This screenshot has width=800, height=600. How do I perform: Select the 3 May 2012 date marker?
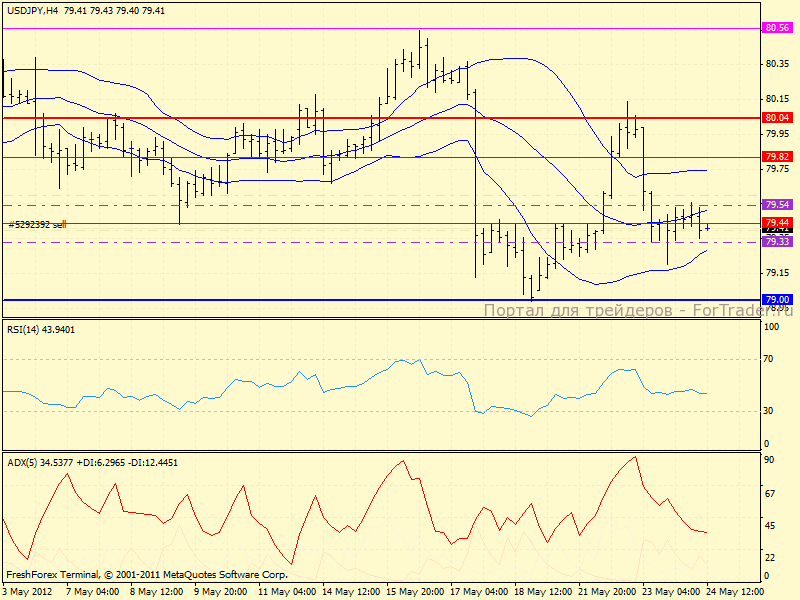point(27,591)
